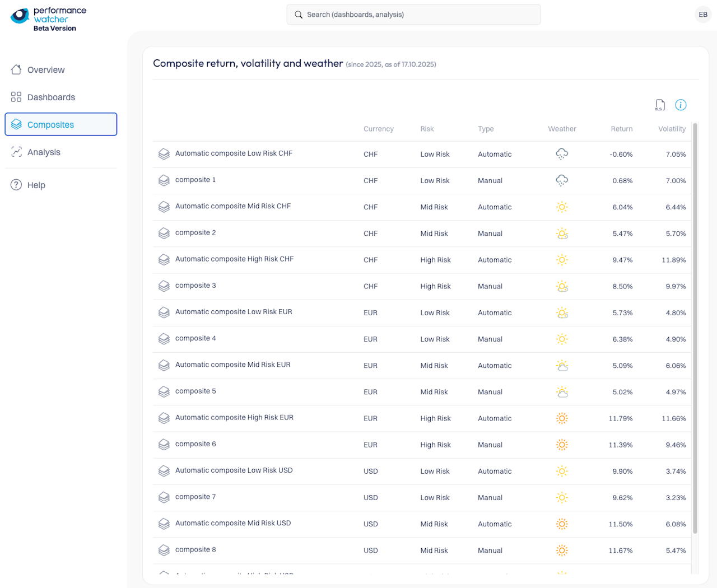Screen dimensions: 717x588
Task: Click the search dashboards and analysis field
Action: click(x=413, y=15)
